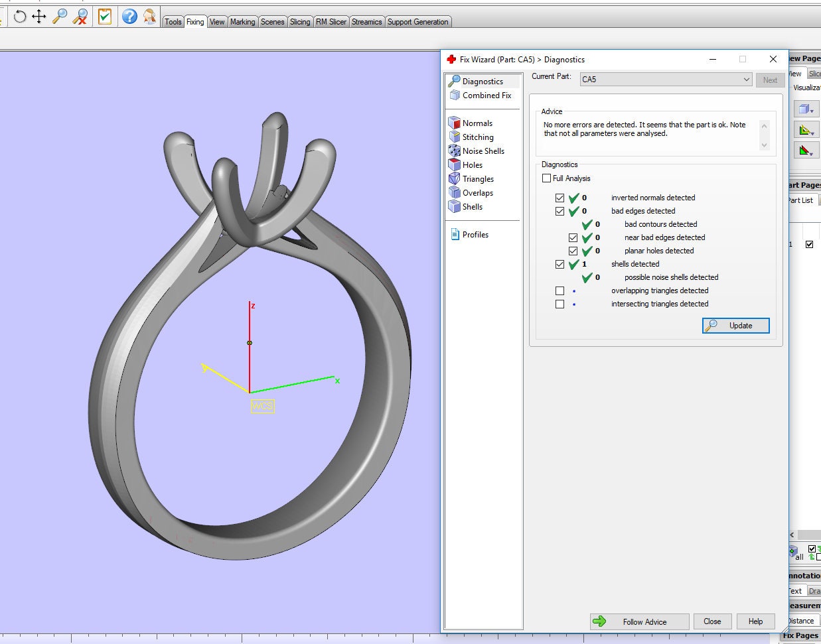Activate the Pan tool in toolbar
This screenshot has height=644, width=821.
coord(40,16)
